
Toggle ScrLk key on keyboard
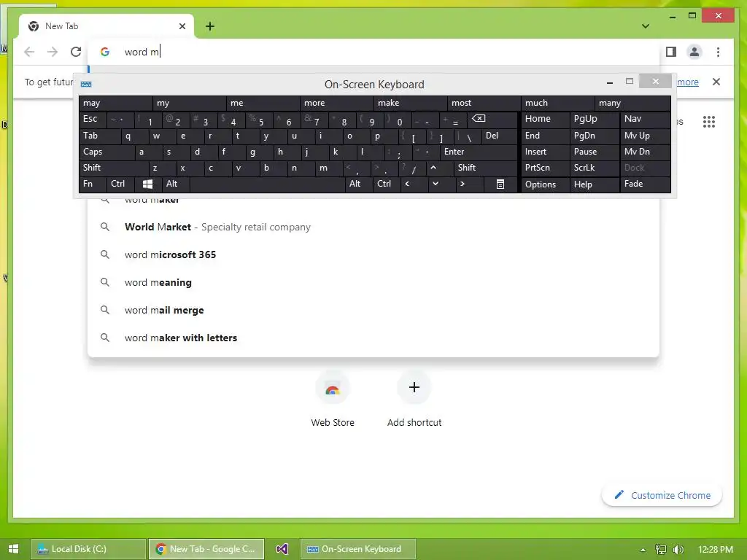(595, 168)
